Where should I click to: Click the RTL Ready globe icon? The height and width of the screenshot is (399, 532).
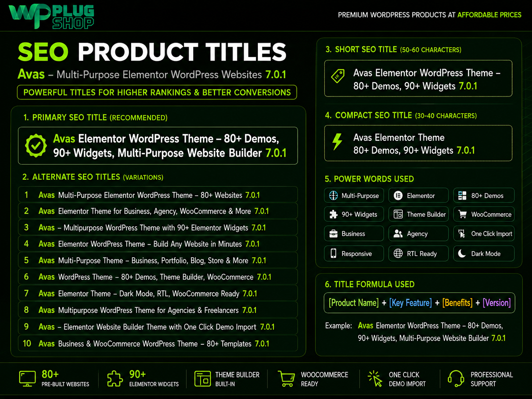(x=398, y=254)
